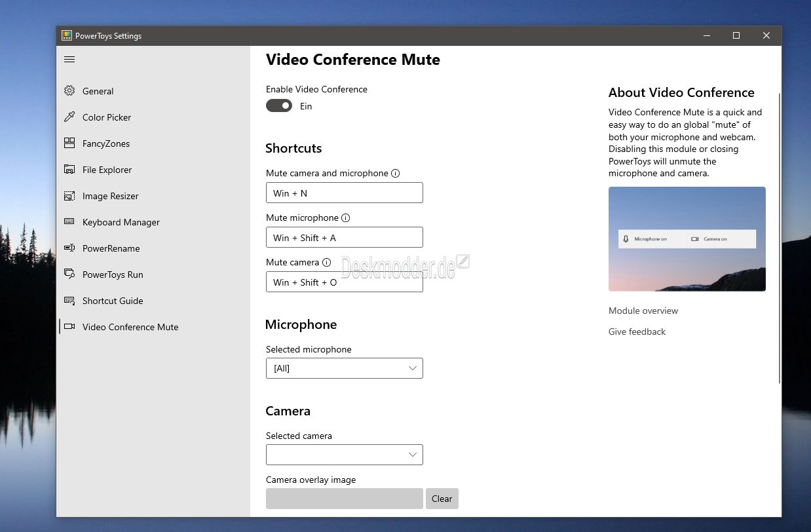The height and width of the screenshot is (532, 811).
Task: Select Keyboard Manager in the sidebar
Action: tap(153, 222)
